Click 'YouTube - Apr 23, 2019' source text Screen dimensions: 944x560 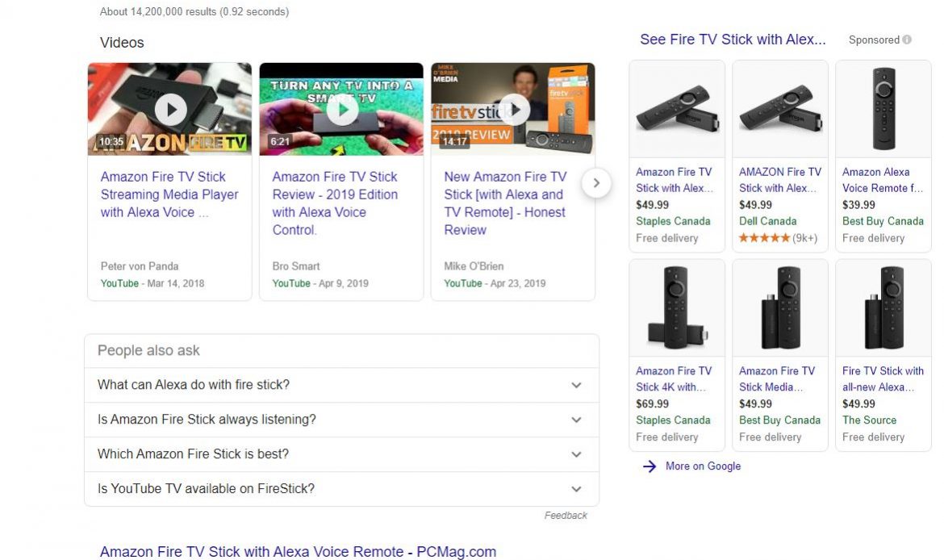click(495, 283)
